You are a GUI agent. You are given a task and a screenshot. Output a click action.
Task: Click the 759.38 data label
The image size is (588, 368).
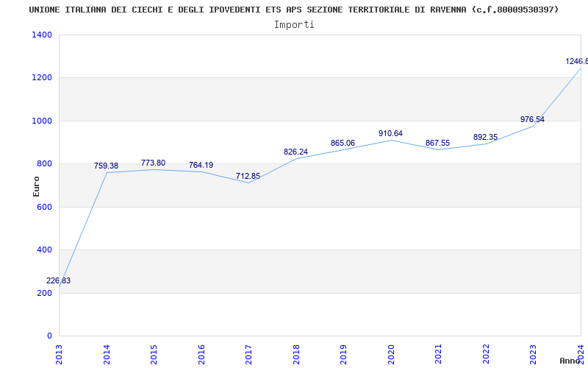(x=106, y=166)
